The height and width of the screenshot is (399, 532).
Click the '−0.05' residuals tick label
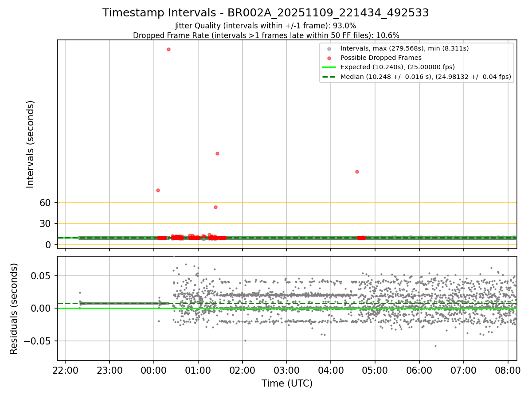tap(38, 341)
